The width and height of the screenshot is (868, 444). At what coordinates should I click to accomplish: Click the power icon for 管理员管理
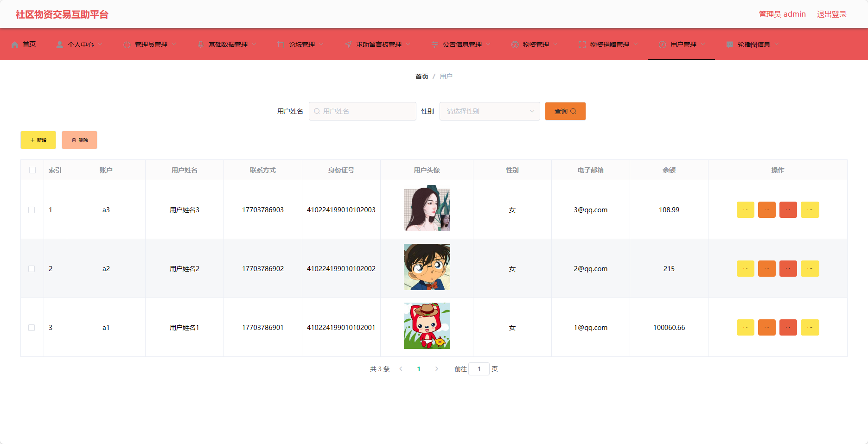127,44
